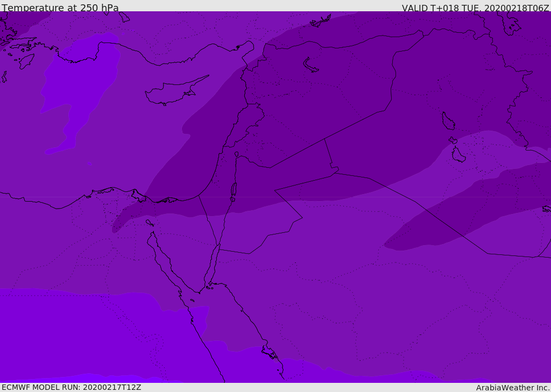Click the bright violet region over southern Egypt
Image resolution: width=551 pixels, height=392 pixels.
point(88,334)
